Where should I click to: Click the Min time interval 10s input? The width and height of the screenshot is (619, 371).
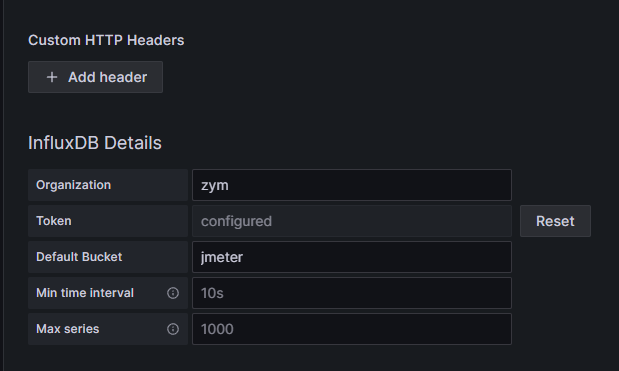coord(352,293)
